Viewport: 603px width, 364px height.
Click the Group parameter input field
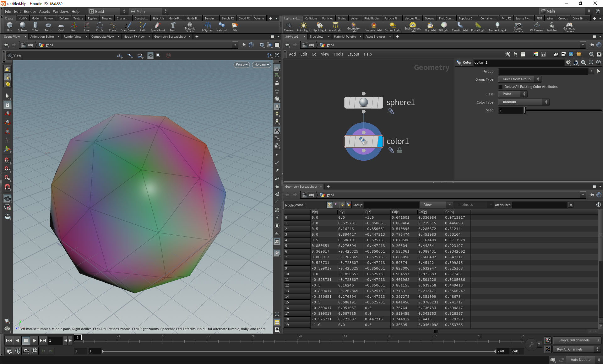coord(543,72)
